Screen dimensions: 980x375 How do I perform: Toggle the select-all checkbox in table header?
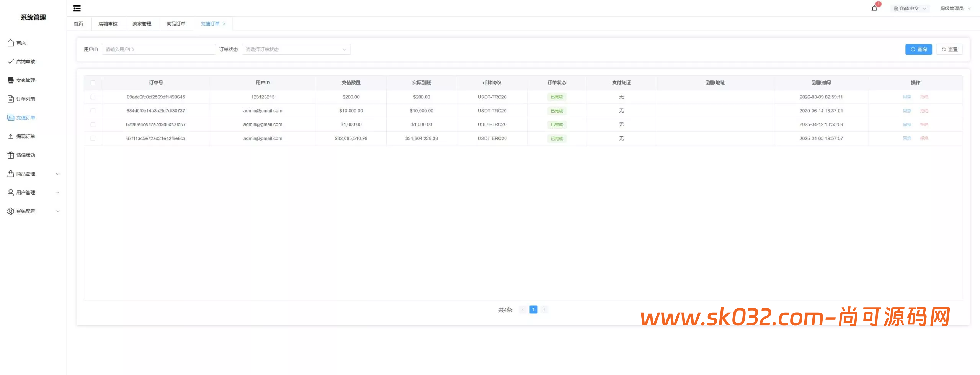click(93, 83)
